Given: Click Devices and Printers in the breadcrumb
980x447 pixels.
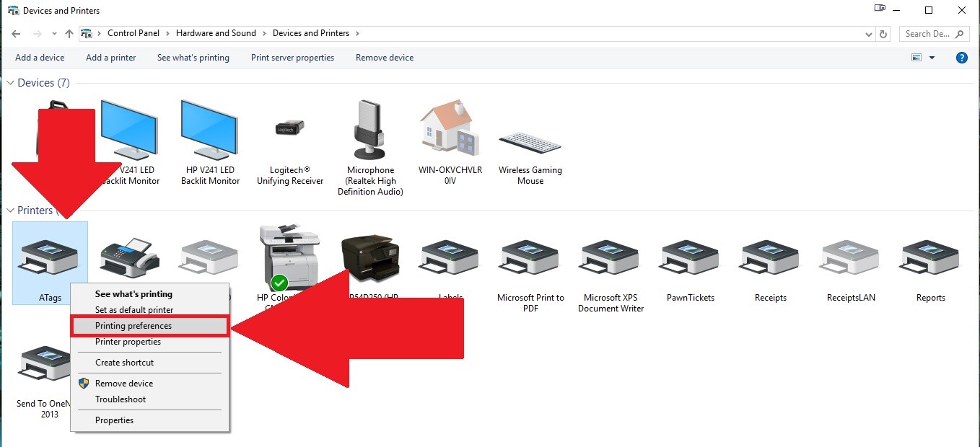Looking at the screenshot, I should (311, 33).
